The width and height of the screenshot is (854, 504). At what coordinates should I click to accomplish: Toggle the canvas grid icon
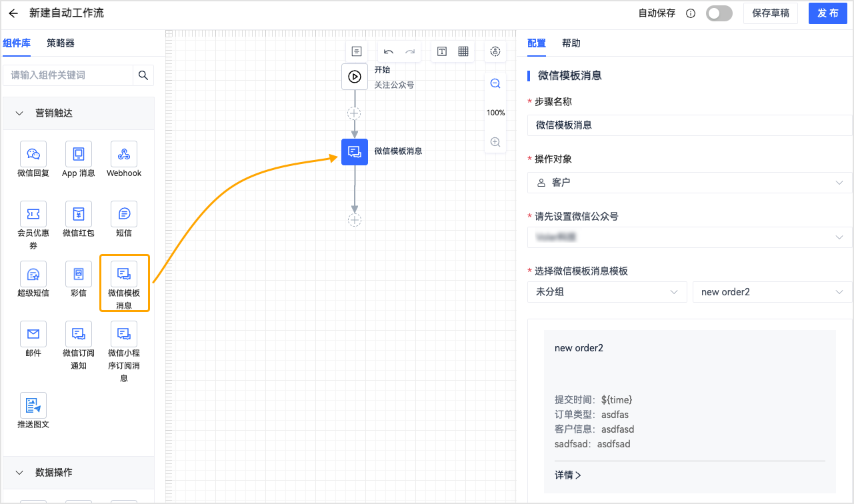[x=463, y=51]
